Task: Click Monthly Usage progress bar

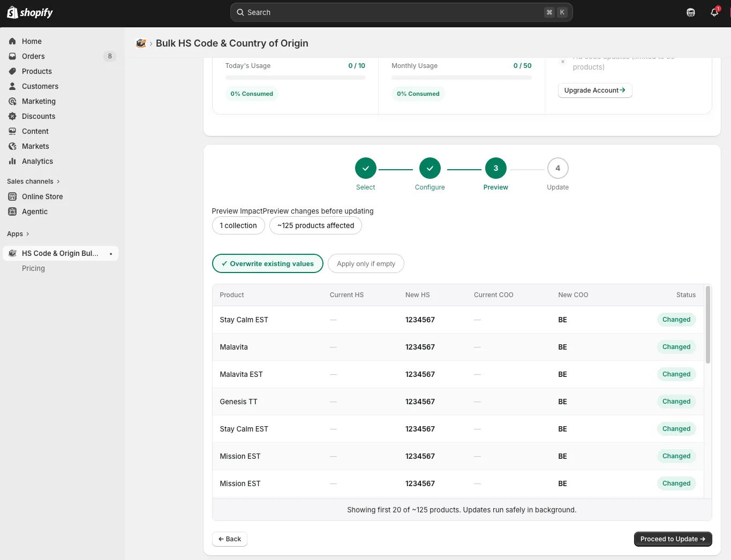Action: [462, 78]
